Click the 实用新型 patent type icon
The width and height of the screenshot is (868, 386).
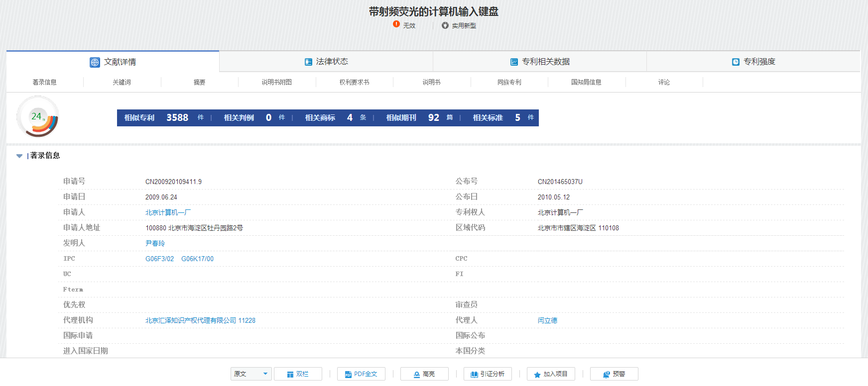(x=445, y=25)
